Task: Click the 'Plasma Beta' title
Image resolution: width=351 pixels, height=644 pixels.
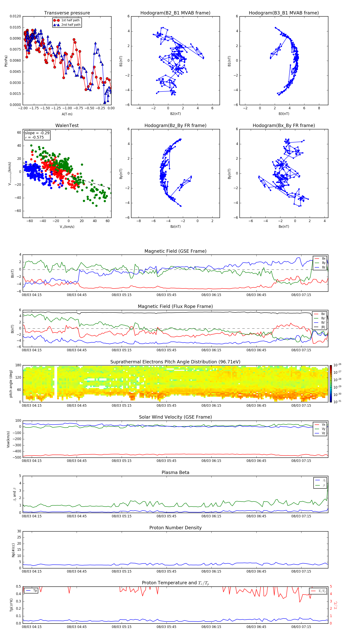Action: click(175, 472)
